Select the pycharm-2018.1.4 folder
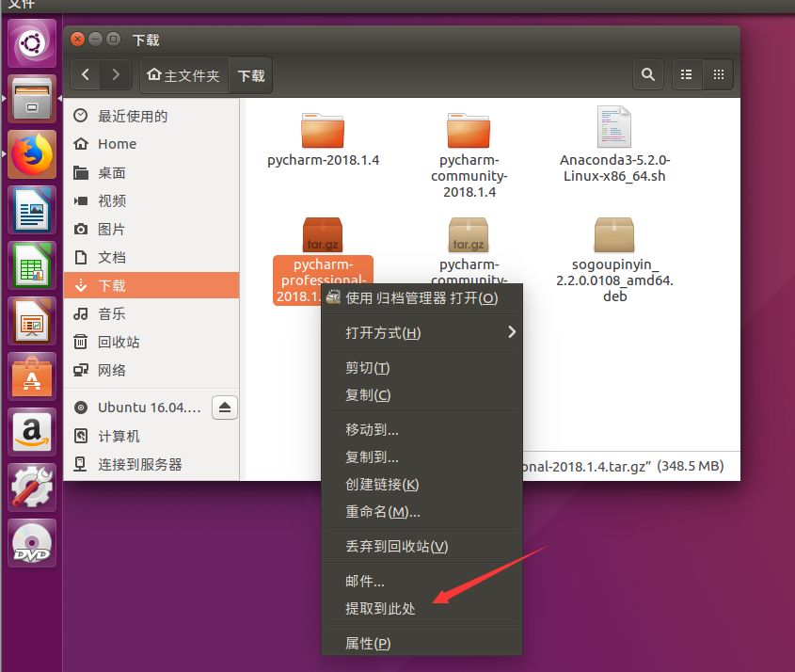The height and width of the screenshot is (672, 795). coord(323,139)
